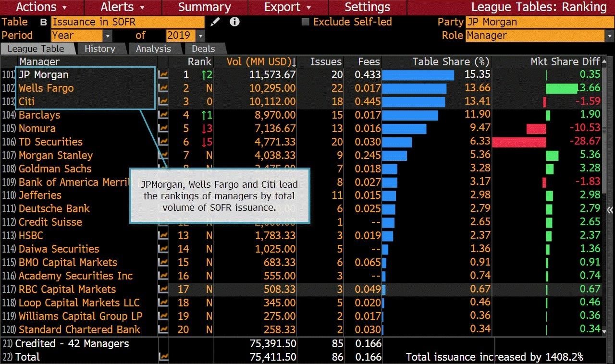Click the chart icon beside Wells Fargo
Image resolution: width=615 pixels, height=364 pixels.
pyautogui.click(x=163, y=88)
